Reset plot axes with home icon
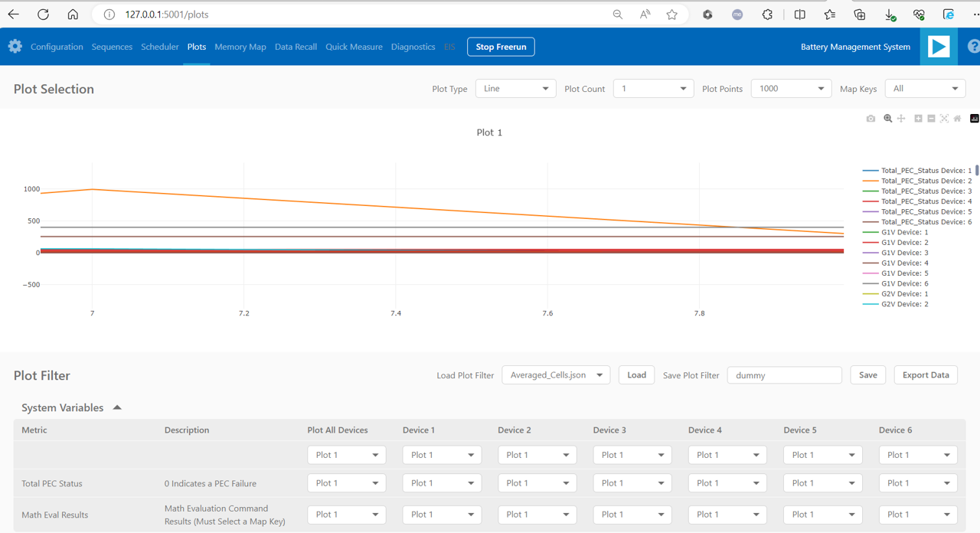The height and width of the screenshot is (533, 980). click(957, 119)
